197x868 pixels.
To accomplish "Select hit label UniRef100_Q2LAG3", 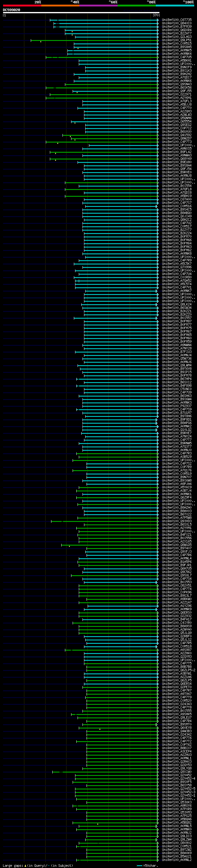I will pos(176,37).
